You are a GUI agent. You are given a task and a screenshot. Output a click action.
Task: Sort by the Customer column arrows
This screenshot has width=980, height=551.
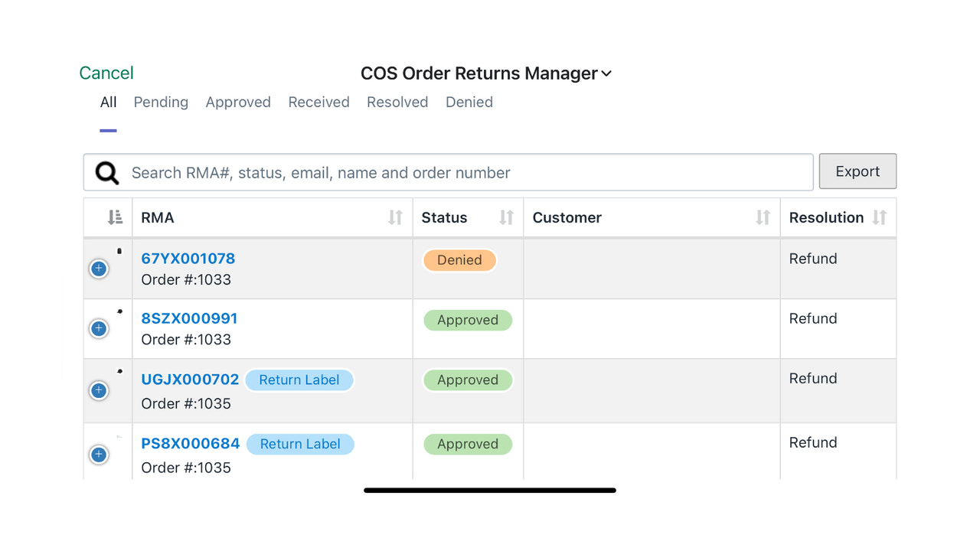(763, 217)
